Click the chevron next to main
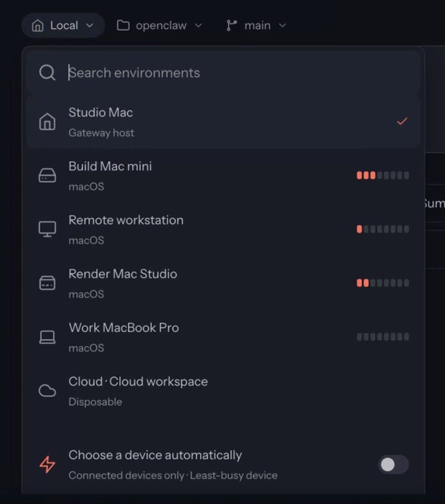Screen dimensions: 445x504 [282, 26]
